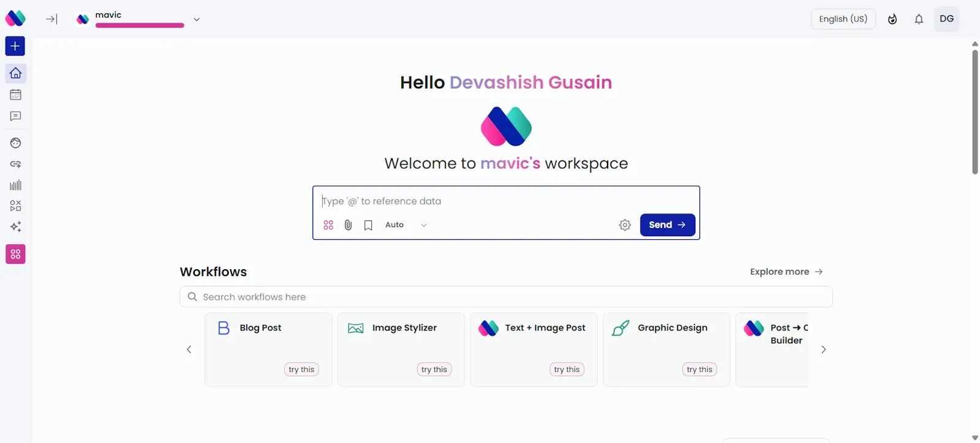Go to Home via the sidebar house icon

coord(15,73)
